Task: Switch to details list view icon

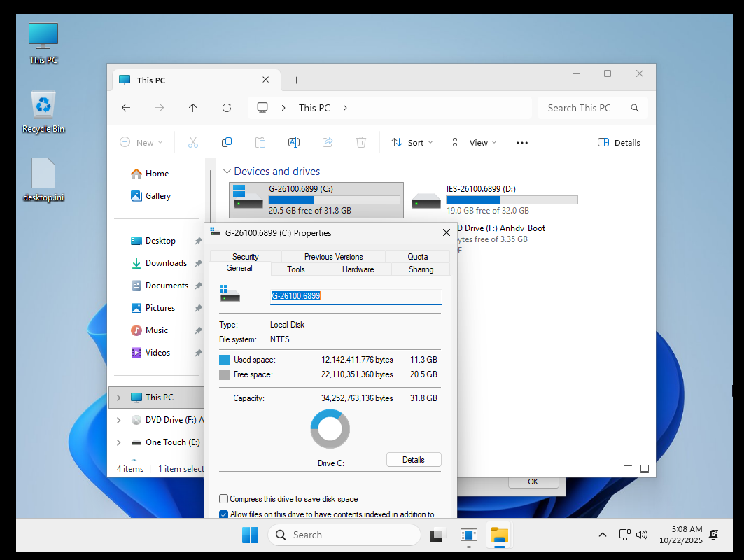Action: point(627,469)
